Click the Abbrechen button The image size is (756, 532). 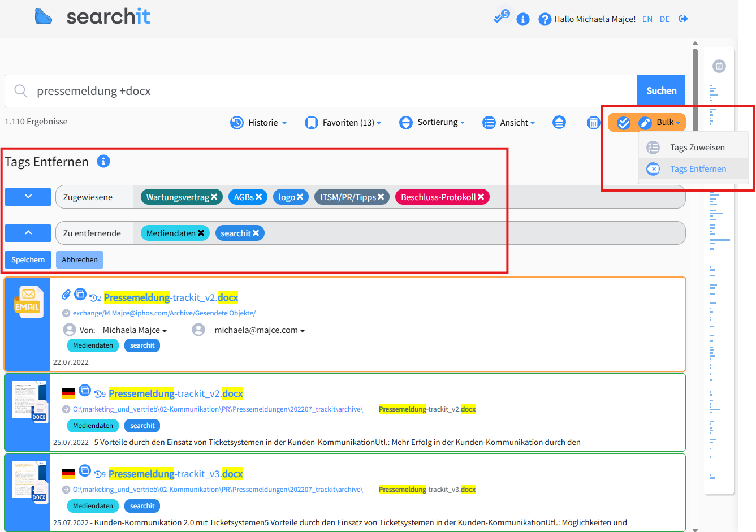pos(80,259)
